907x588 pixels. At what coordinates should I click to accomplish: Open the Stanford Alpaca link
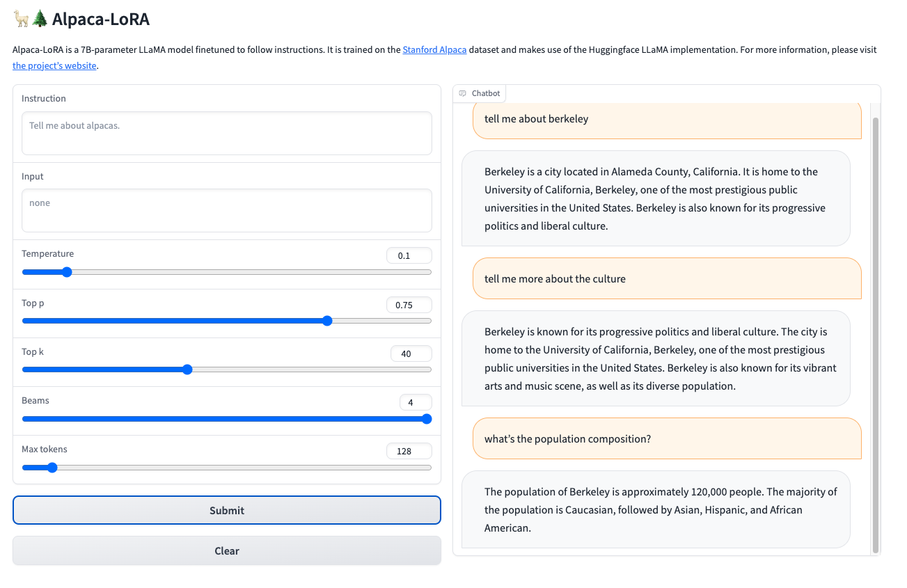(434, 50)
